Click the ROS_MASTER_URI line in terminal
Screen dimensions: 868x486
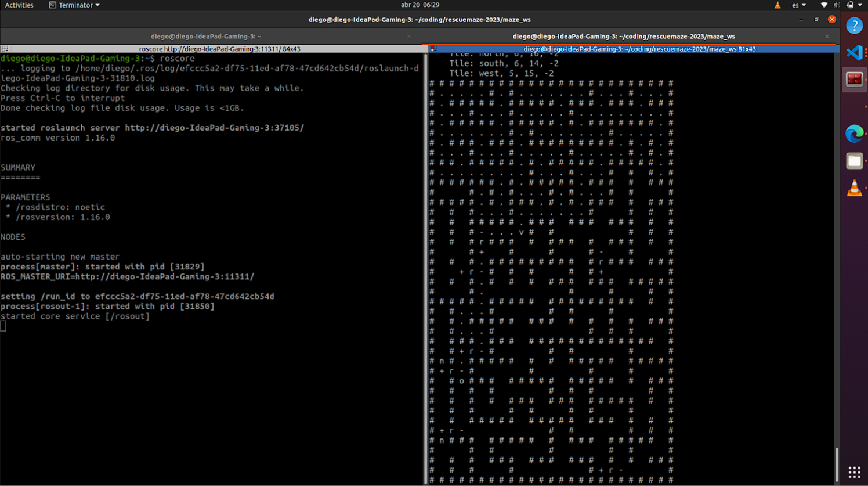127,276
